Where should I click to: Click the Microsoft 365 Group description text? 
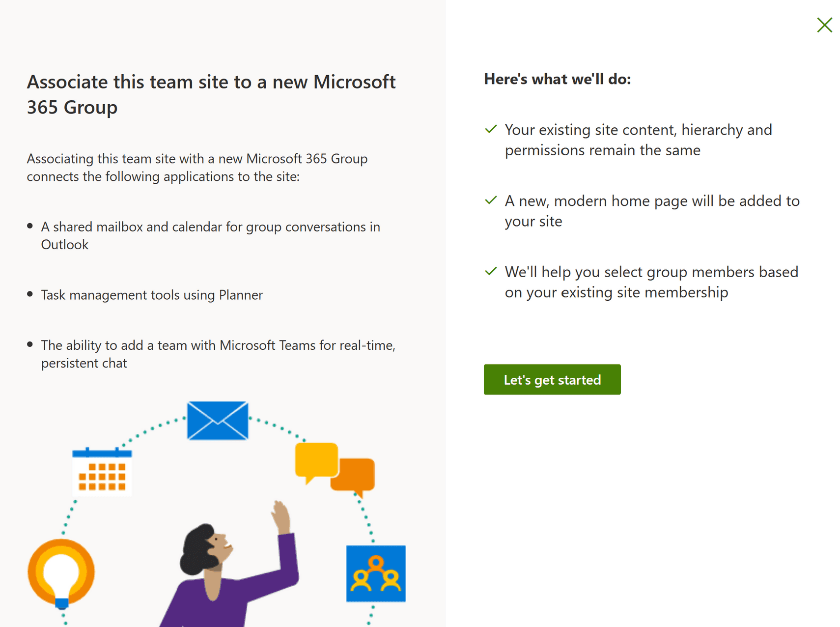pyautogui.click(x=196, y=167)
